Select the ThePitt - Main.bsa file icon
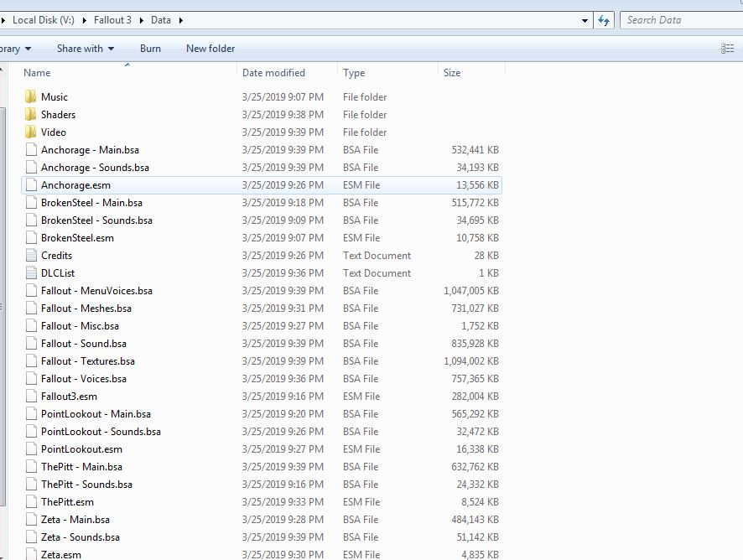The height and width of the screenshot is (560, 743). pos(31,467)
